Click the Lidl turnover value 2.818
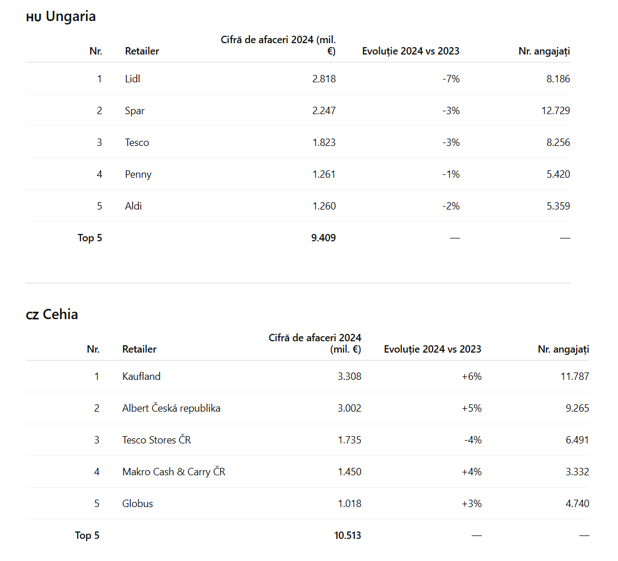 pyautogui.click(x=324, y=79)
